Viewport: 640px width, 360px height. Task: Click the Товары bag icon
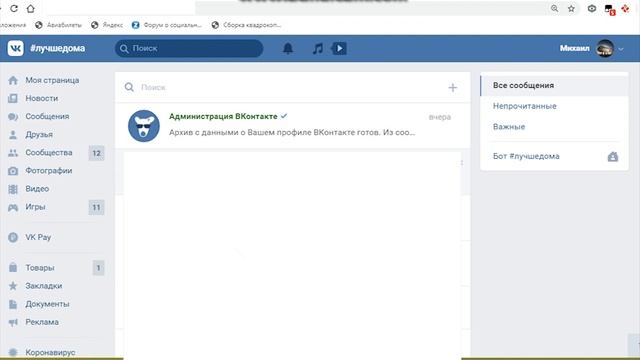13,268
